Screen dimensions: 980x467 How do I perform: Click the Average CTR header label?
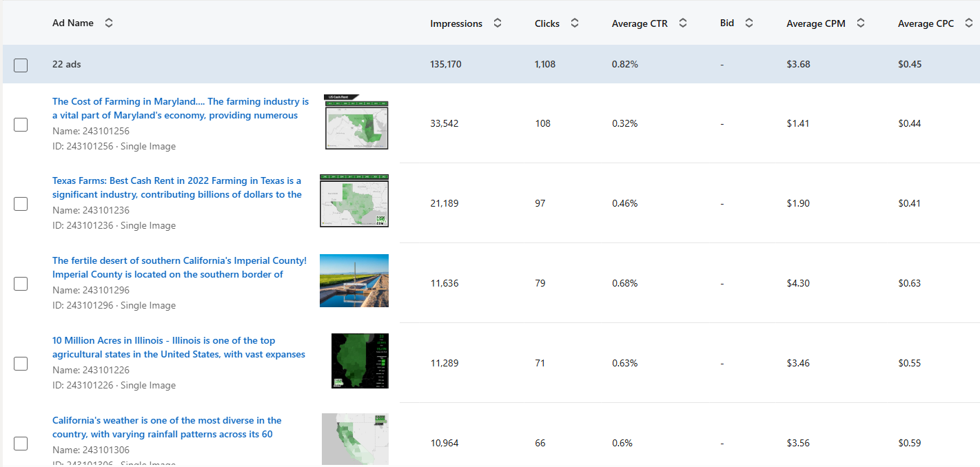(640, 23)
